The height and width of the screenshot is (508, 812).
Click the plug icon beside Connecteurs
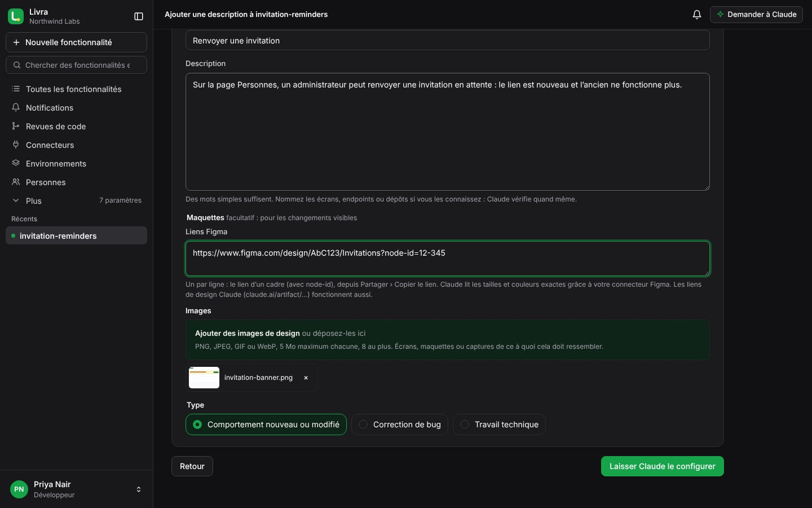click(x=16, y=145)
